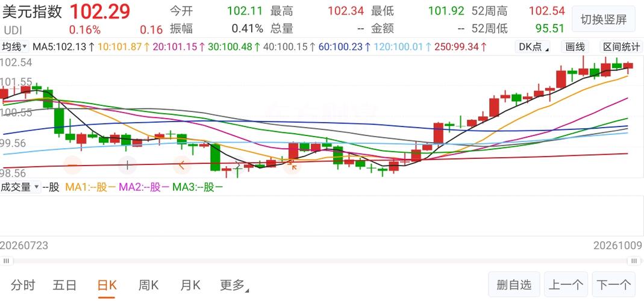Open the 画线 drawing tool
The width and height of the screenshot is (644, 301).
575,47
